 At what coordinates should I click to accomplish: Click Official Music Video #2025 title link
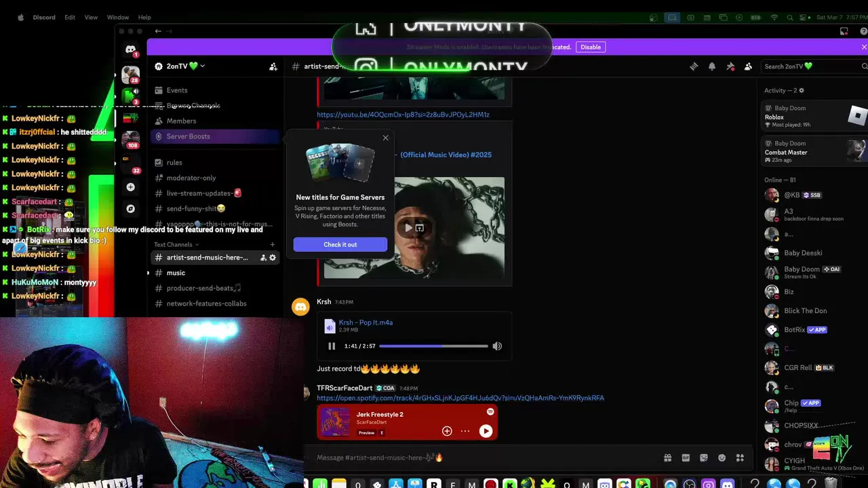point(446,155)
